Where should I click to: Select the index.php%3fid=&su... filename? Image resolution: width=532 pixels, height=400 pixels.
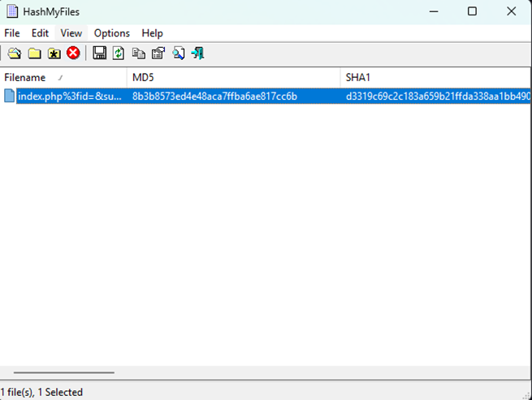(x=70, y=97)
